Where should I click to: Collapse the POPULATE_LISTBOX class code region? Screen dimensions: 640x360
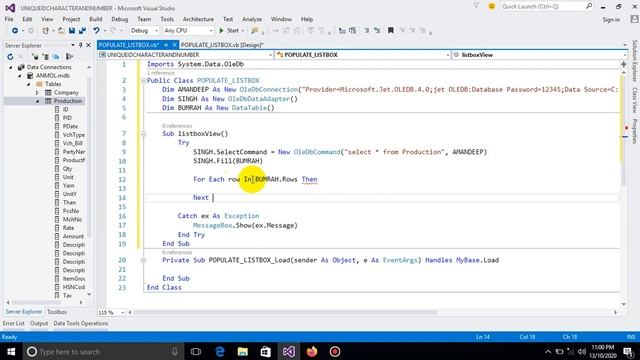[143, 81]
